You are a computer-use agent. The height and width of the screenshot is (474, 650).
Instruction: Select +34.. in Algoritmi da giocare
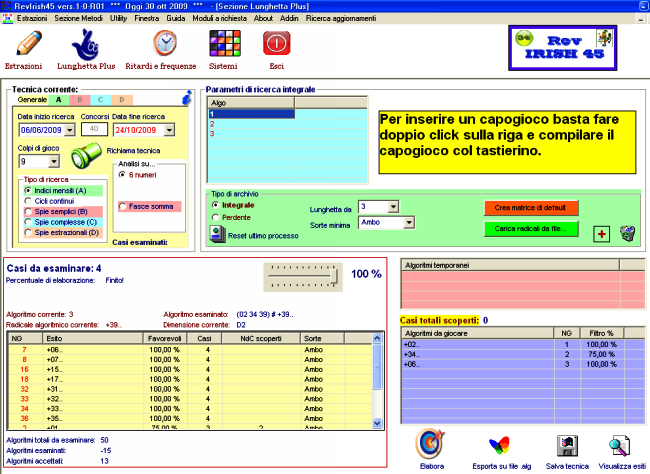coord(524,354)
